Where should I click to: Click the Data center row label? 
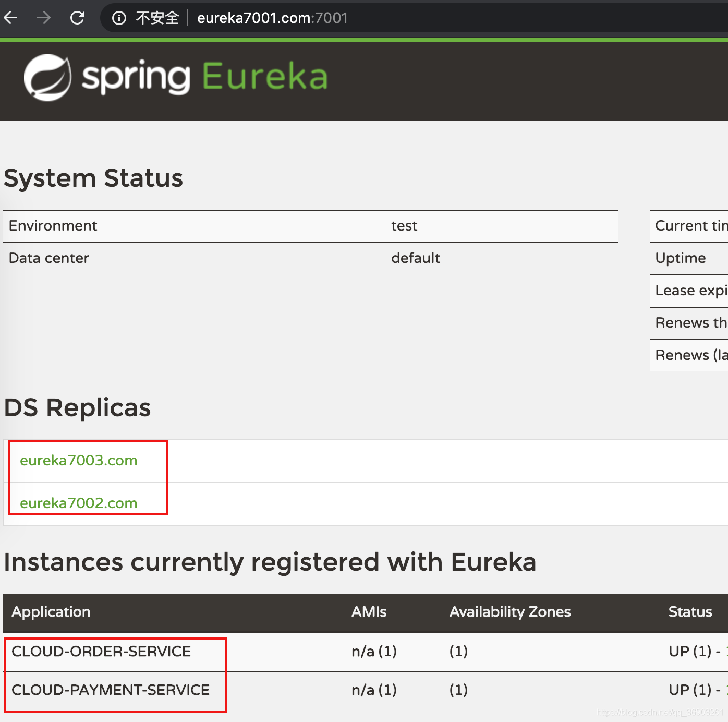tap(49, 258)
